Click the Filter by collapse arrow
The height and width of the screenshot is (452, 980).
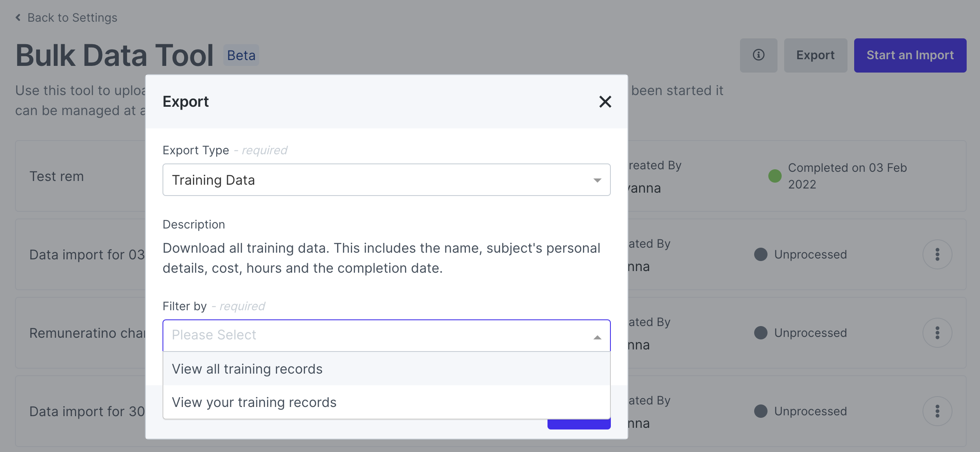(597, 337)
